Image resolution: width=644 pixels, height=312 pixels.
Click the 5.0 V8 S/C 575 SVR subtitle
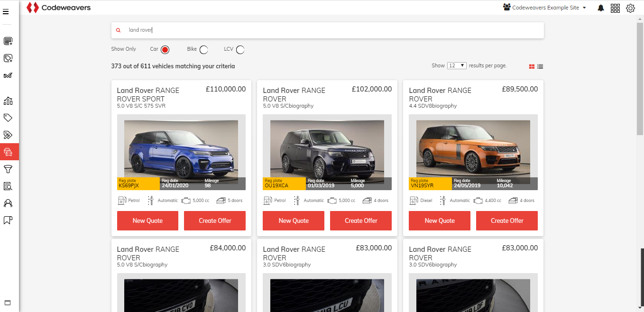[x=141, y=106]
